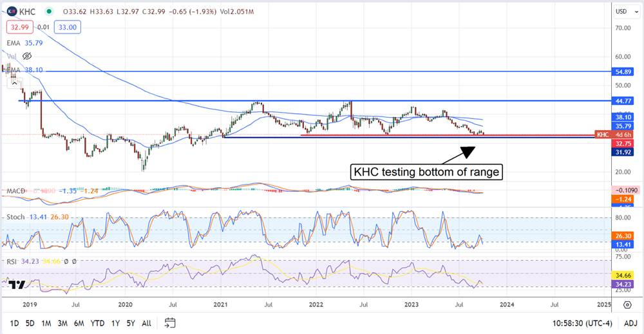Select the 'KHC testing bottom of range' text box
644x334 pixels.
pos(426,172)
